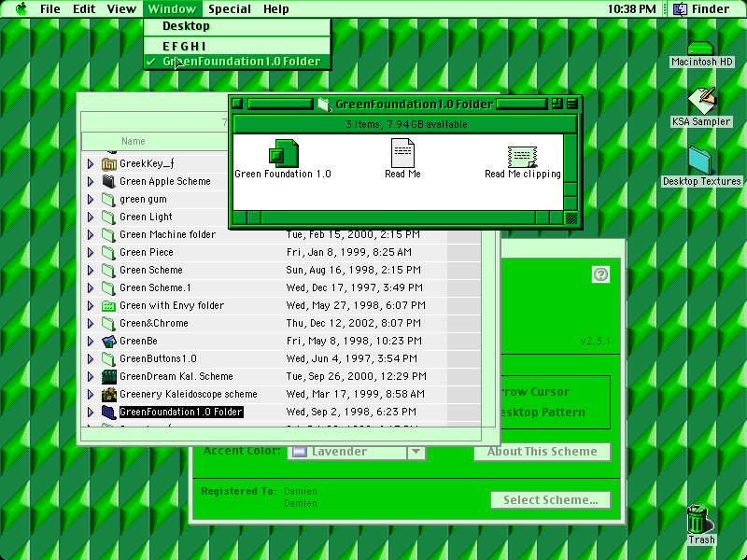Click the GreenDream Kal. Scheme name

point(176,377)
